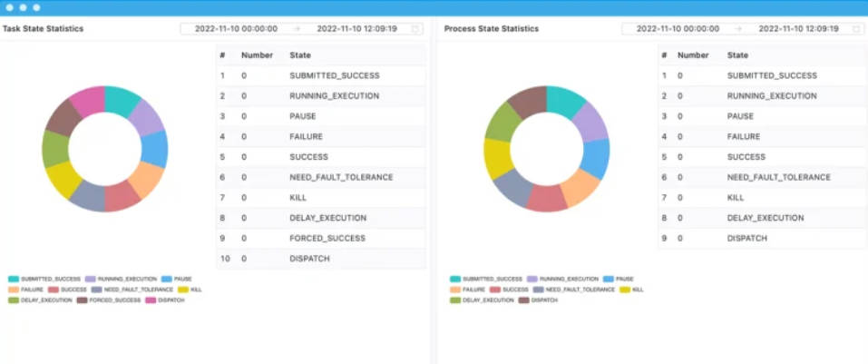Select NEED_FAULT_TOLERANCE row in Process State table

pyautogui.click(x=763, y=177)
